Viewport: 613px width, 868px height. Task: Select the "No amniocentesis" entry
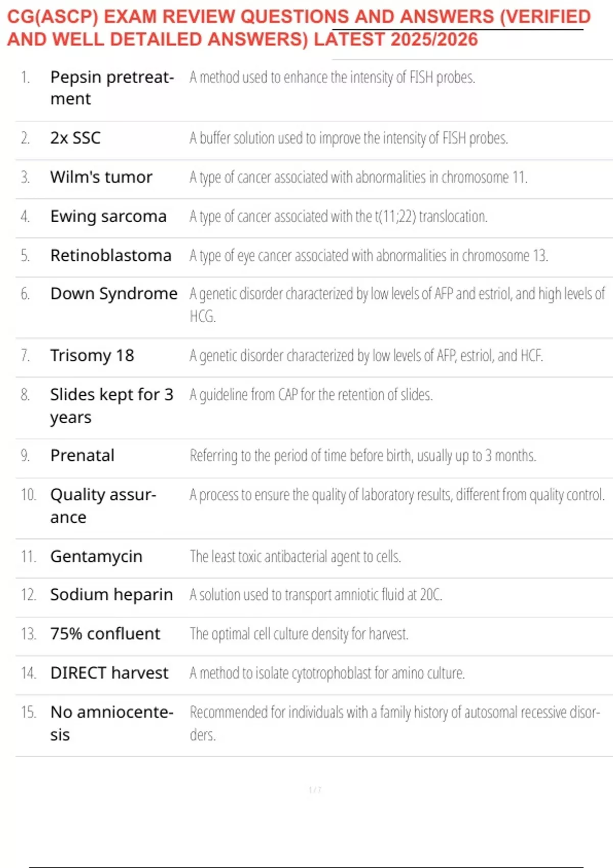pos(111,723)
